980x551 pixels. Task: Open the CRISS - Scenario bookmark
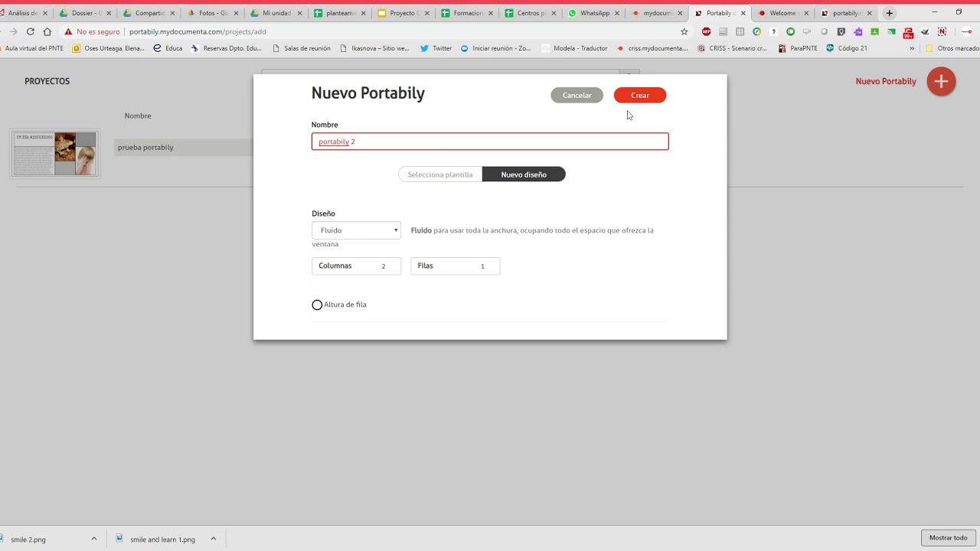pos(733,48)
